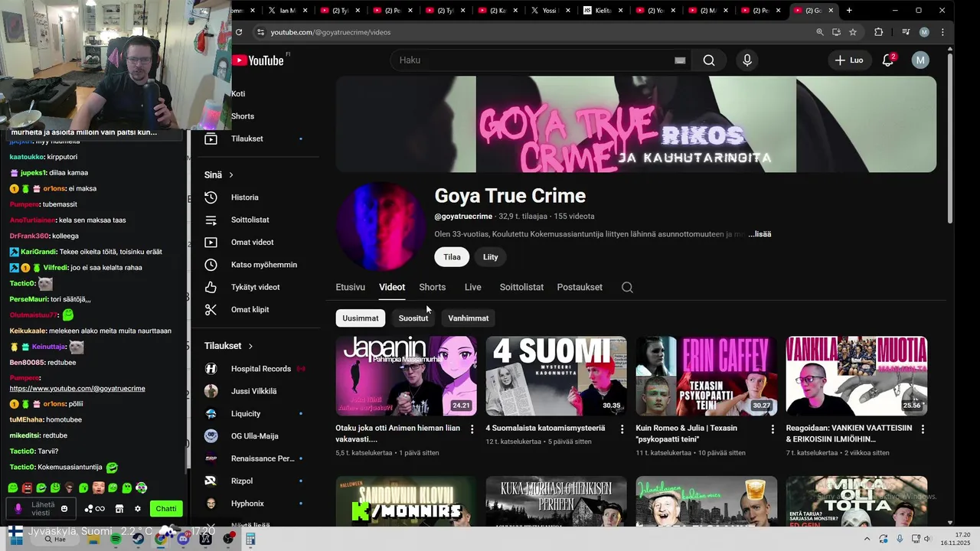This screenshot has width=980, height=551.
Task: Show hidden system tray icons
Action: [867, 540]
